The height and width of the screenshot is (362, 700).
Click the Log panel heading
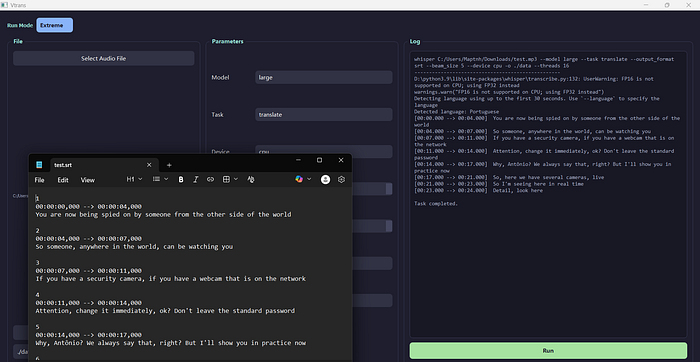pyautogui.click(x=415, y=42)
